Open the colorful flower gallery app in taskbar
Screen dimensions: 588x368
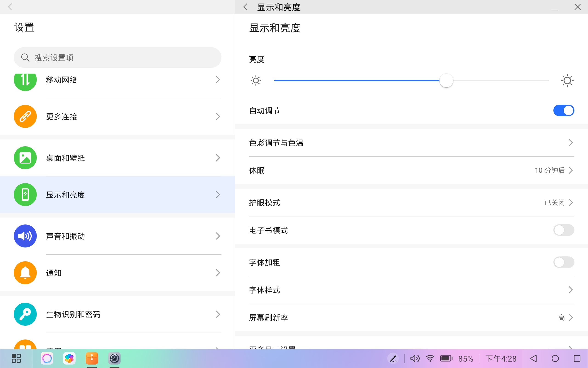[69, 358]
